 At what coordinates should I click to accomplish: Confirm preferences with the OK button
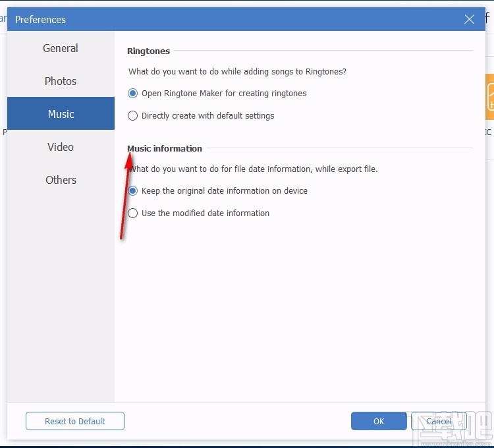(x=379, y=421)
